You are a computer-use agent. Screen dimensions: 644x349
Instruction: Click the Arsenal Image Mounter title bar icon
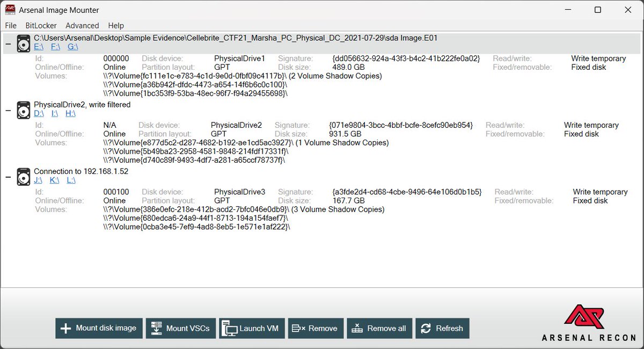pos(10,10)
